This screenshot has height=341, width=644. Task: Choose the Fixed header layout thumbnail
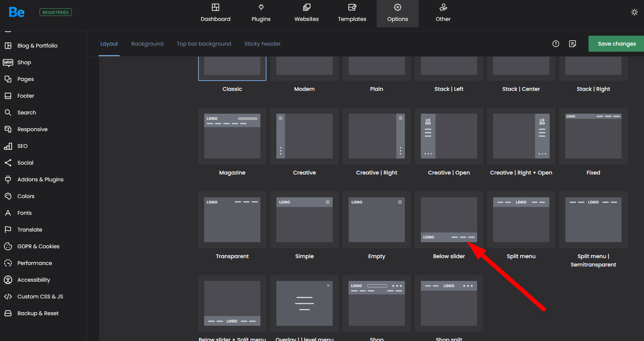(x=593, y=136)
